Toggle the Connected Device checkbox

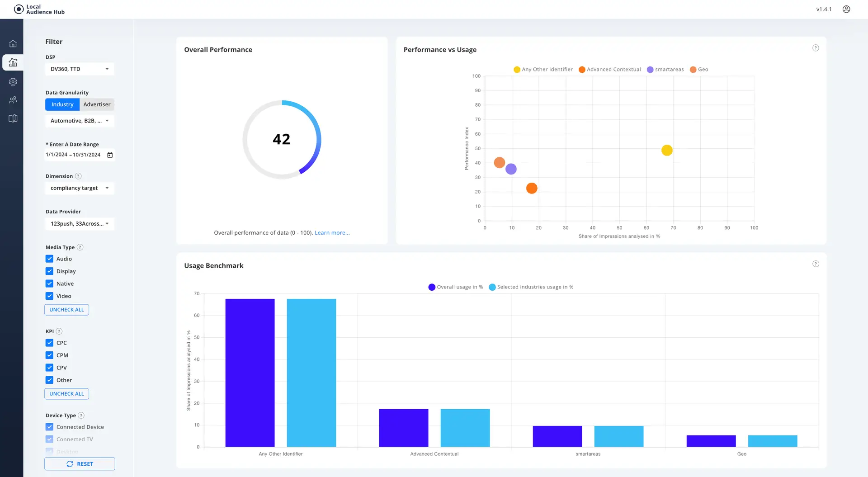50,427
